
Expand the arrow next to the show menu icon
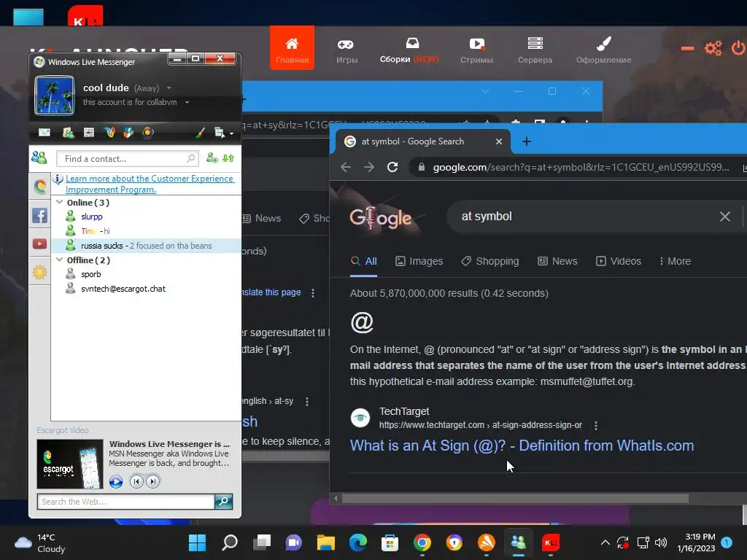[231, 134]
